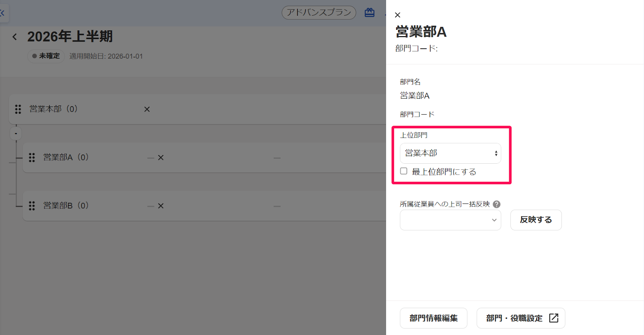Click the 反映する button
The image size is (644, 335).
[536, 220]
